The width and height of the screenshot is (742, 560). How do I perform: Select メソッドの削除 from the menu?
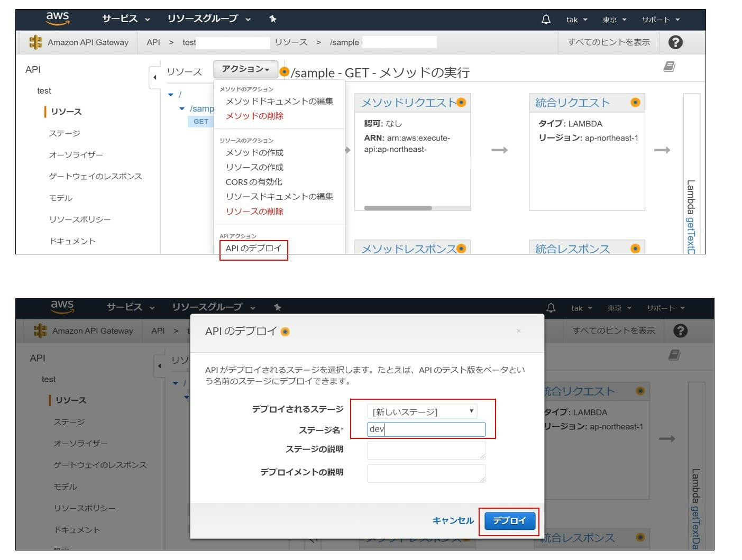(254, 116)
